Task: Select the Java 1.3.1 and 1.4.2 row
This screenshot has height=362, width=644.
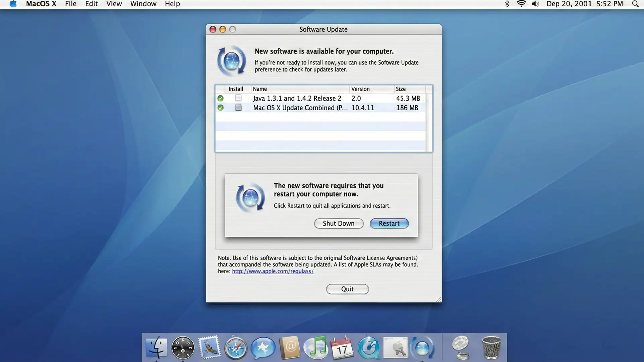Action: coord(320,98)
